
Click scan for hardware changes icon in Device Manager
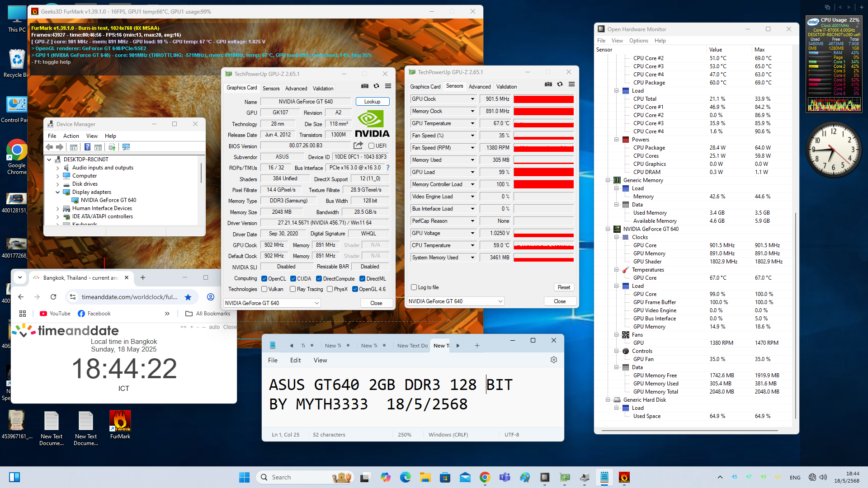pos(126,147)
